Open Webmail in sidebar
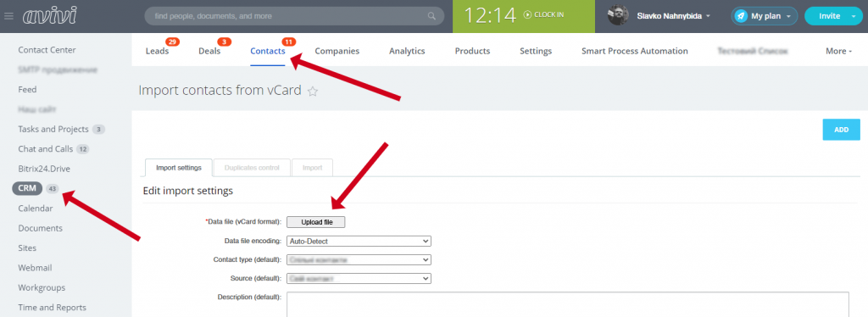 pyautogui.click(x=35, y=268)
